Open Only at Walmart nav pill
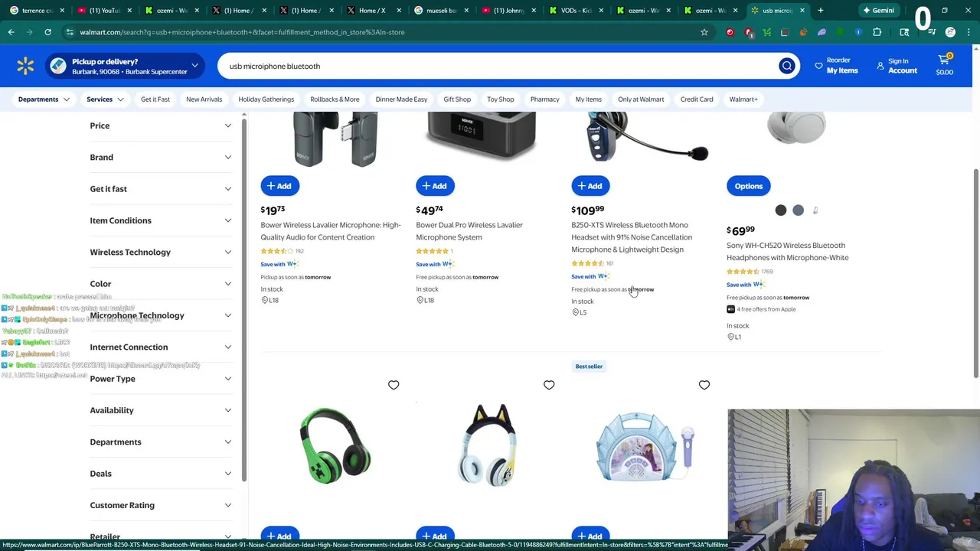 click(x=641, y=99)
